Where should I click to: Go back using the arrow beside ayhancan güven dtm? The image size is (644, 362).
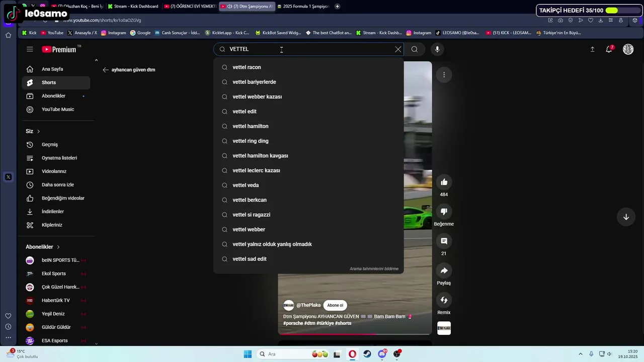[x=106, y=70]
